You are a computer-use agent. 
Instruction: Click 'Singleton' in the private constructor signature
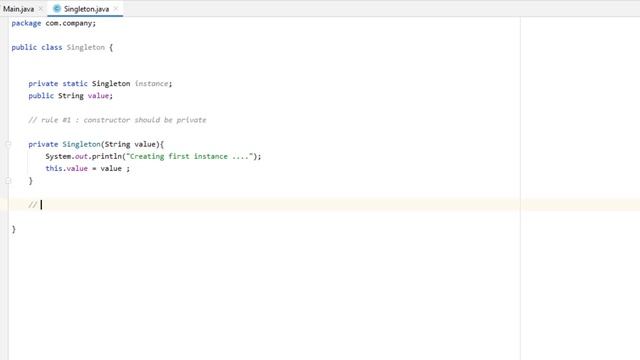(81, 144)
